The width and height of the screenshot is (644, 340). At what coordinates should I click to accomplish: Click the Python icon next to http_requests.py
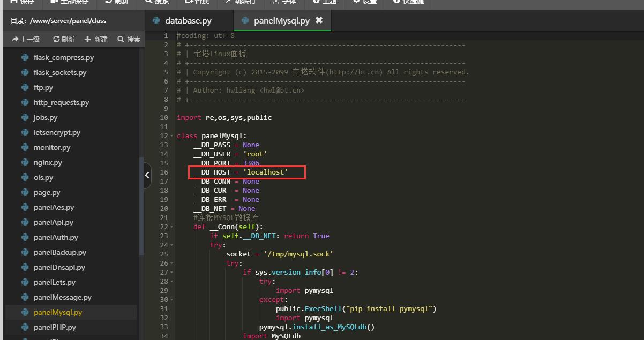[25, 102]
